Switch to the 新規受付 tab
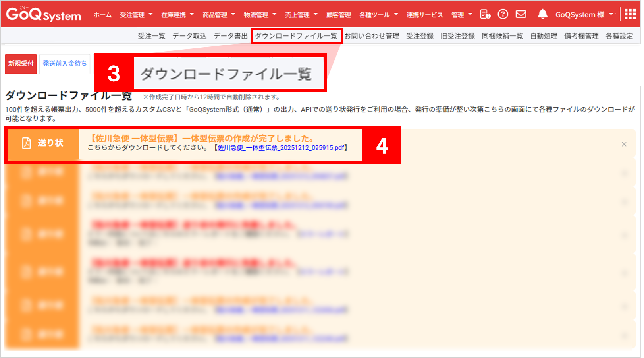This screenshot has height=358, width=644. coord(21,64)
